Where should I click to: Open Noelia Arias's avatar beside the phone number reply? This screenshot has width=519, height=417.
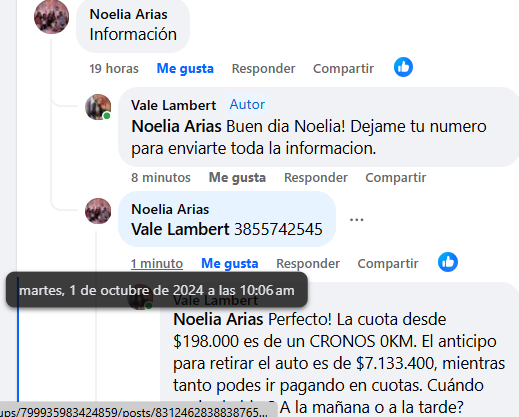tap(98, 211)
